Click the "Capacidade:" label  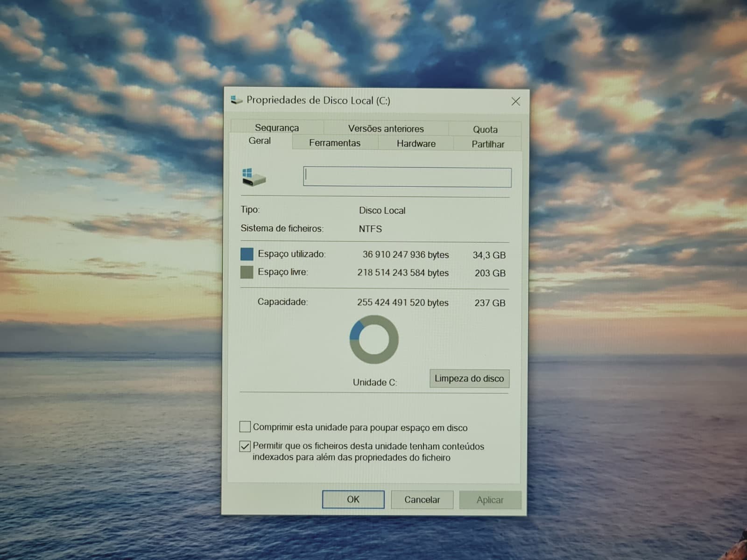pyautogui.click(x=282, y=302)
